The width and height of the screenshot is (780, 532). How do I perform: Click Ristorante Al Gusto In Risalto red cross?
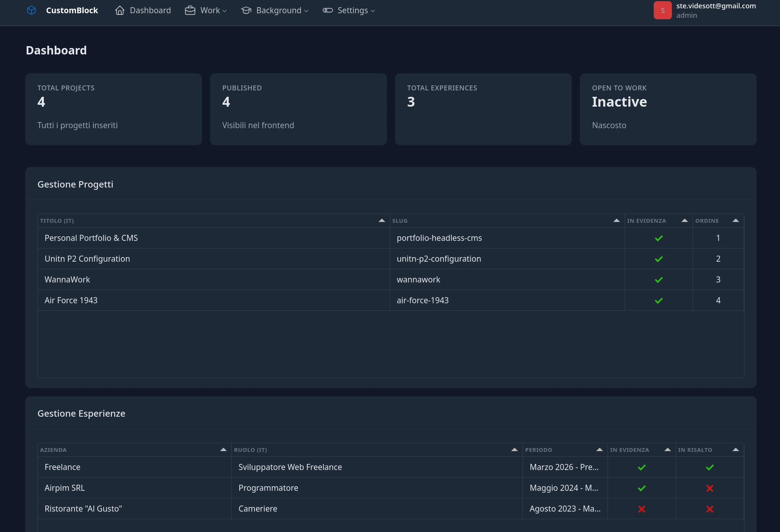(x=710, y=509)
